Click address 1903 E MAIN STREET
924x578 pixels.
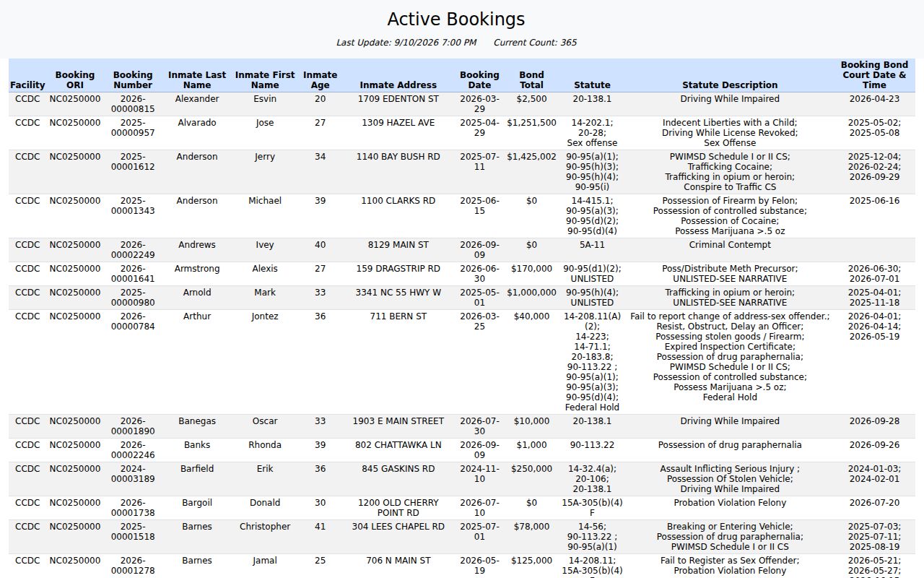click(398, 421)
